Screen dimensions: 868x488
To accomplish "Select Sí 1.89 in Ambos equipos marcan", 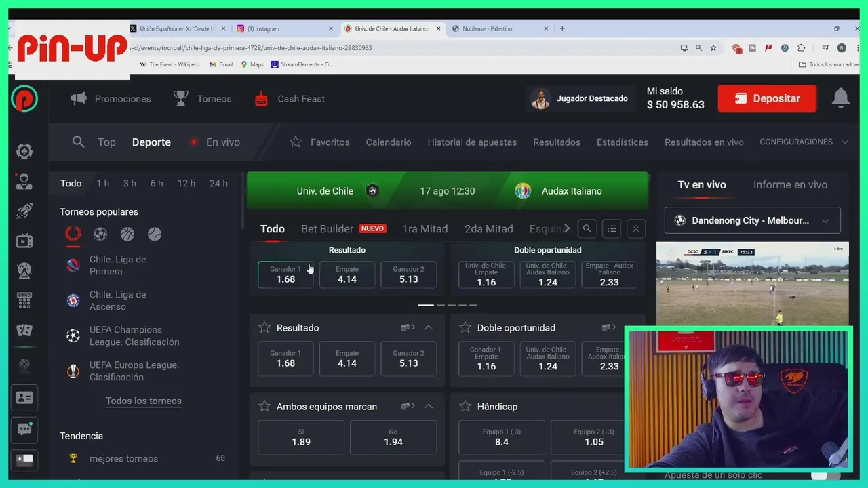I will 301,437.
